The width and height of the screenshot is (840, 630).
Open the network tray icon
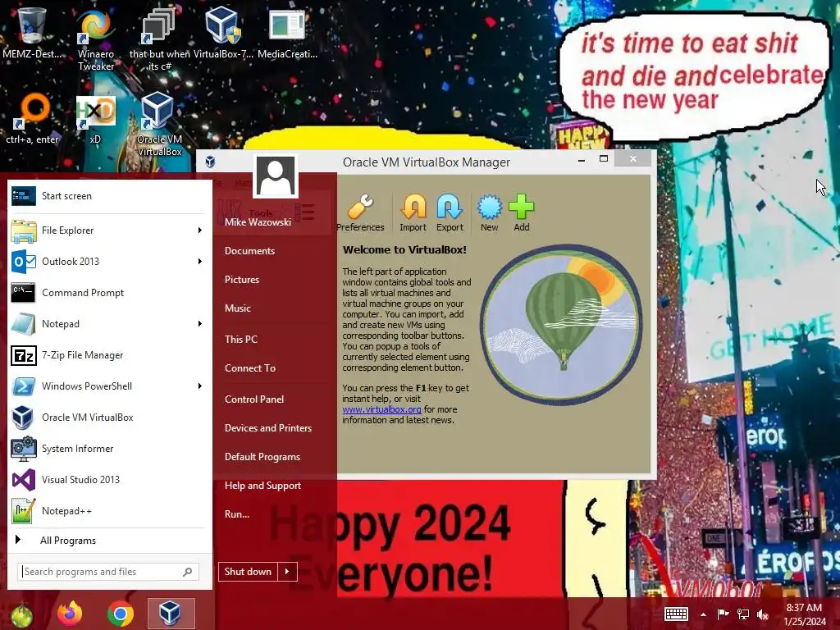(743, 614)
